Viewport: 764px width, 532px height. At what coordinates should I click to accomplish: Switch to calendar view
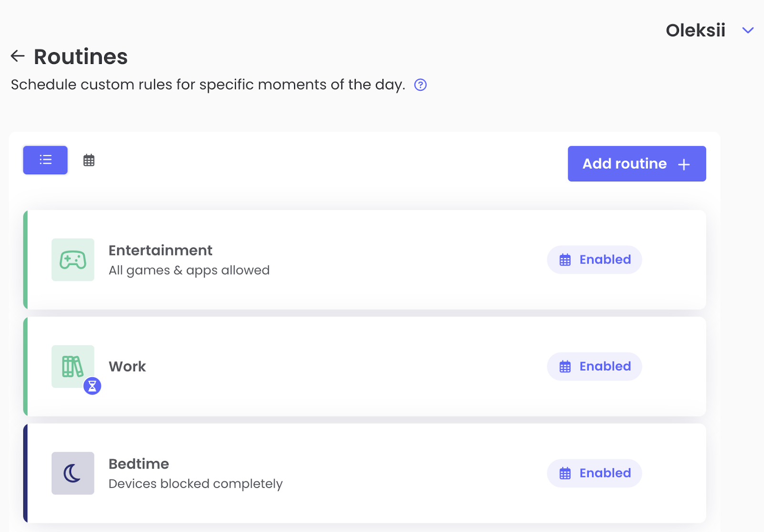coord(89,160)
